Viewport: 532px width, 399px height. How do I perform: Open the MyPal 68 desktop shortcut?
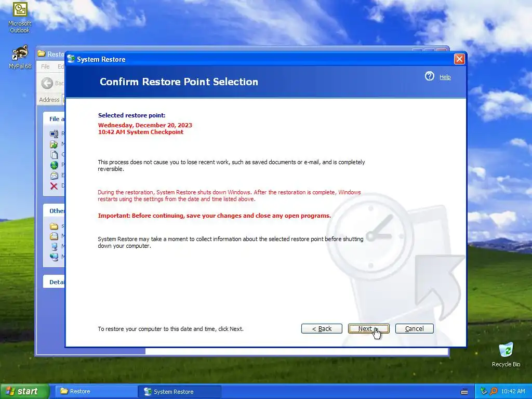coord(20,57)
